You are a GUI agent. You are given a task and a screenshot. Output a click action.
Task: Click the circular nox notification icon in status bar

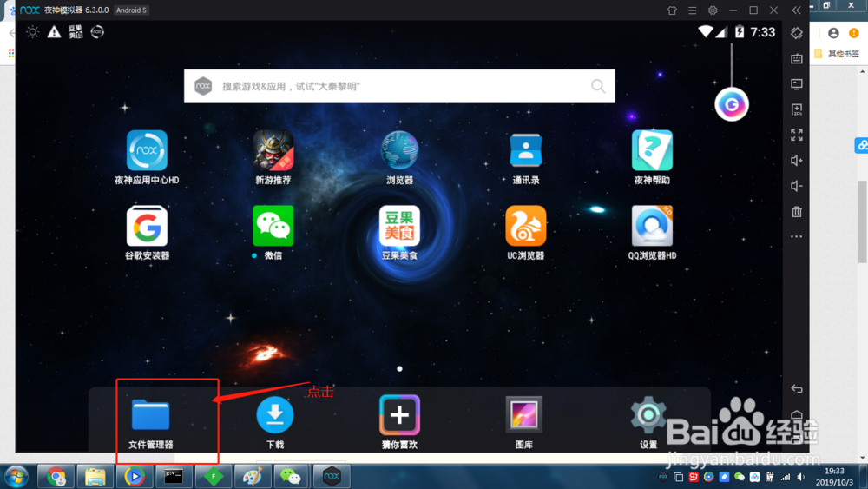click(x=97, y=32)
